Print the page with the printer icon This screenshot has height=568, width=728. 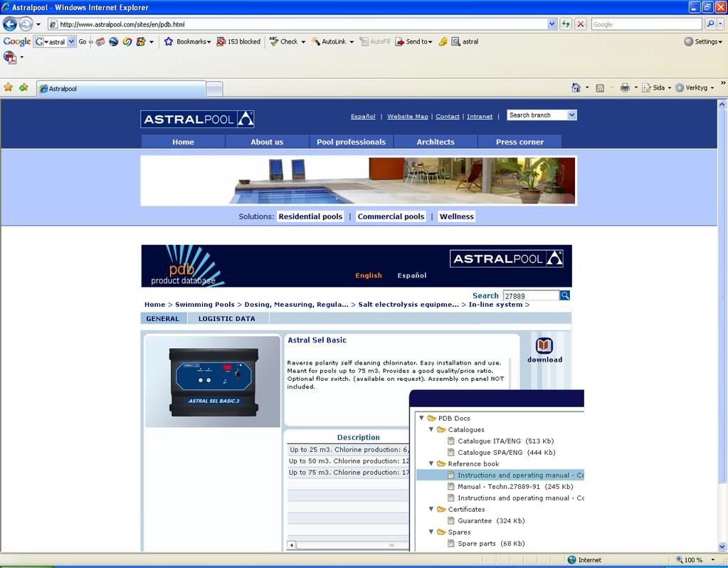625,88
